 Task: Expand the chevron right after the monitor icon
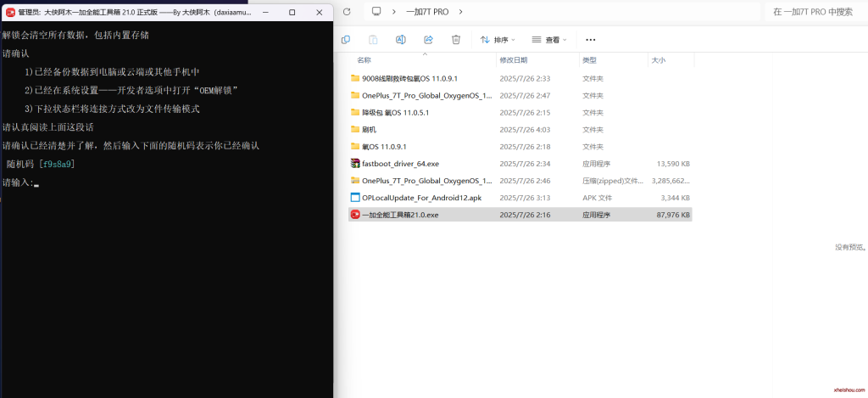pyautogui.click(x=393, y=12)
